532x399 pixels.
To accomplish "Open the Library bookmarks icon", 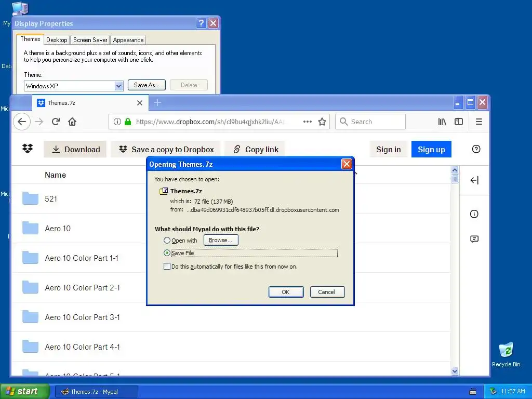I will click(442, 122).
